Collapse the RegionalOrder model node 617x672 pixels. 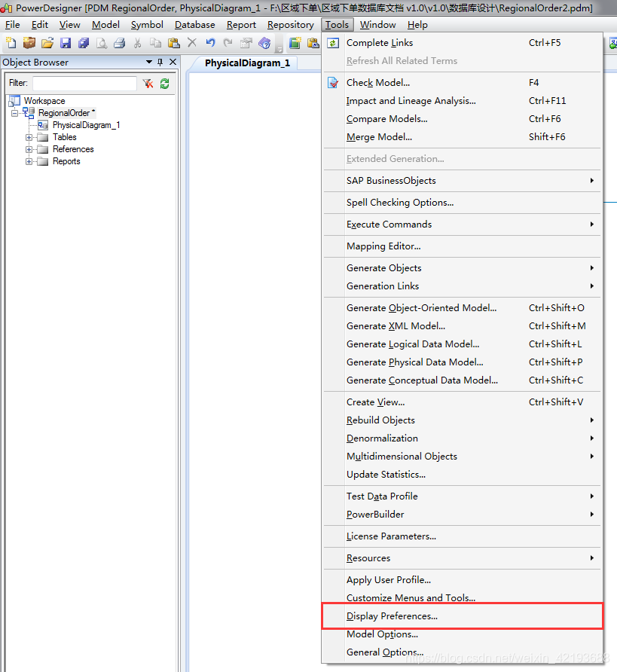(x=15, y=113)
